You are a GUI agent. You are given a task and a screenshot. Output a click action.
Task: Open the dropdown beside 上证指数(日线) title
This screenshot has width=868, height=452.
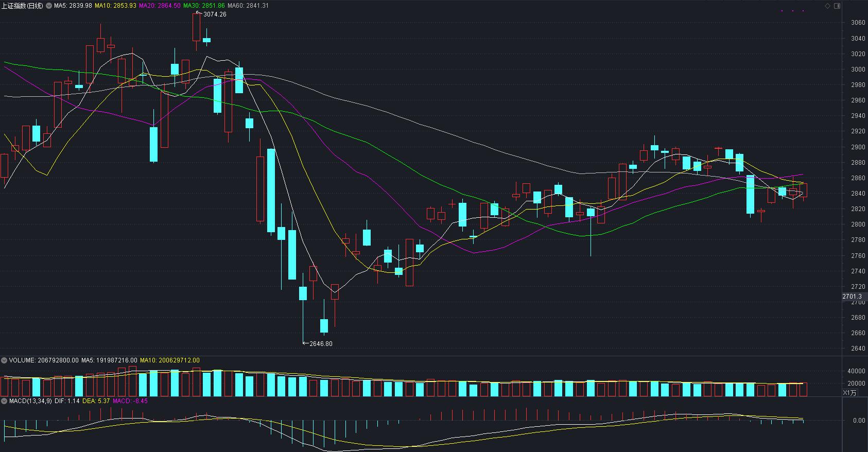(49, 6)
